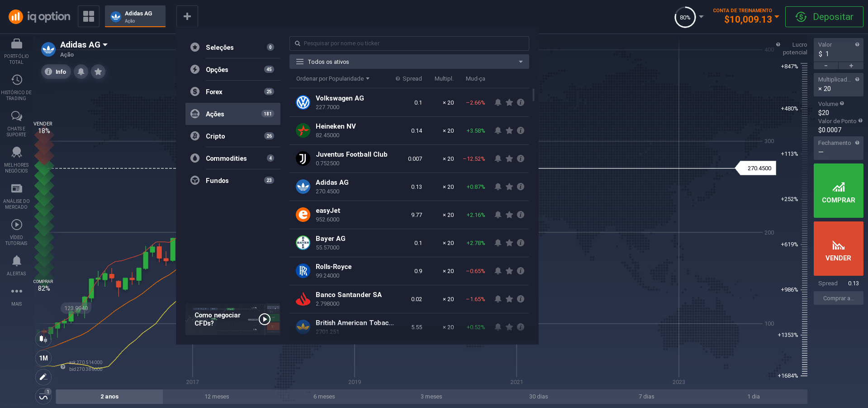Viewport: 868px width, 408px height.
Task: Show Valor de Ponto help icon
Action: [x=860, y=121]
